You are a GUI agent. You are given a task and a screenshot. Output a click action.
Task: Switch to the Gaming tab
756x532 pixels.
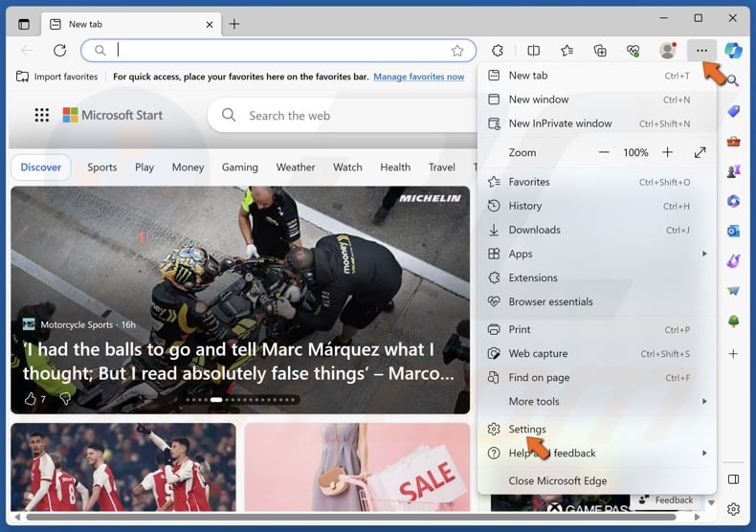pos(239,167)
